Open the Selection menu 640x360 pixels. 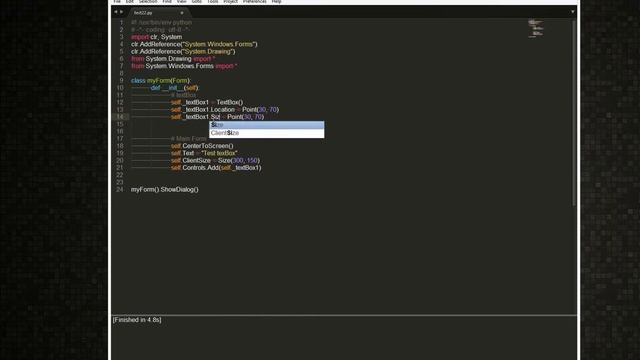pos(148,2)
